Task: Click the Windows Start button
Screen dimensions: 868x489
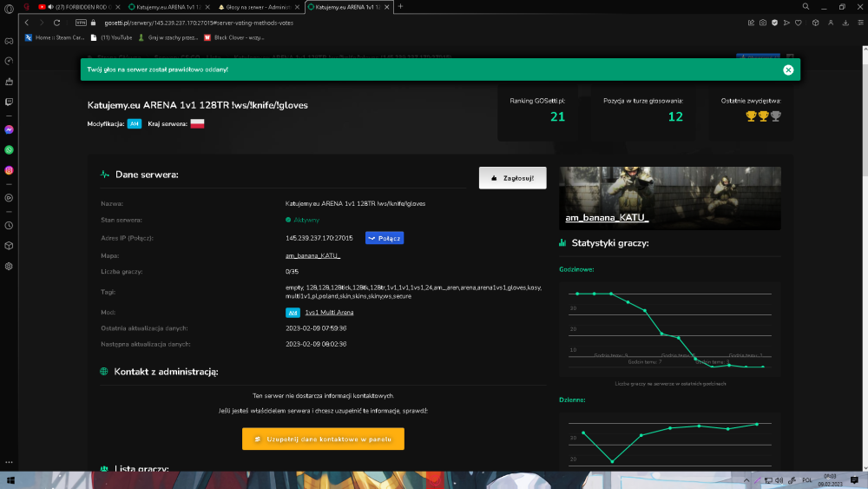Action: coord(10,480)
